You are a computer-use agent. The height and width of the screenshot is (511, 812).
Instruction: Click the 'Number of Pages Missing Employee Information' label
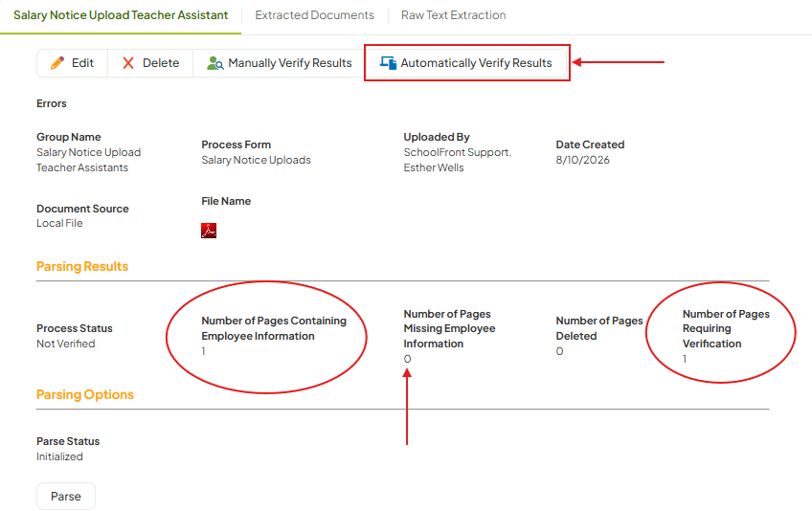pos(449,328)
